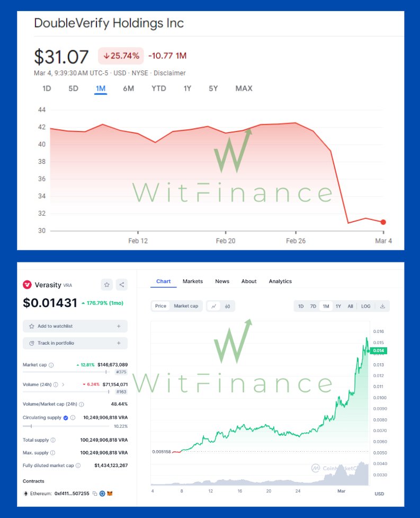Image resolution: width=420 pixels, height=518 pixels.
Task: Open Max. supply info icon
Action: coord(53,453)
